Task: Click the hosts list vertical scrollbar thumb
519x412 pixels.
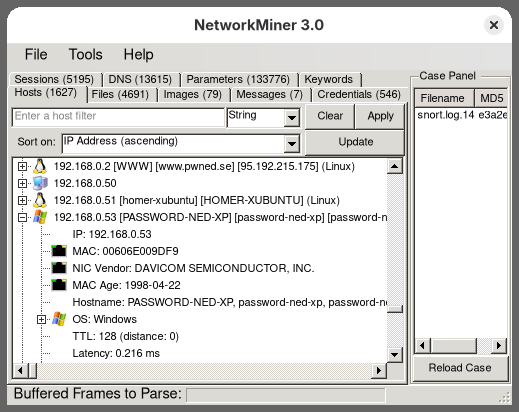Action: [395, 309]
